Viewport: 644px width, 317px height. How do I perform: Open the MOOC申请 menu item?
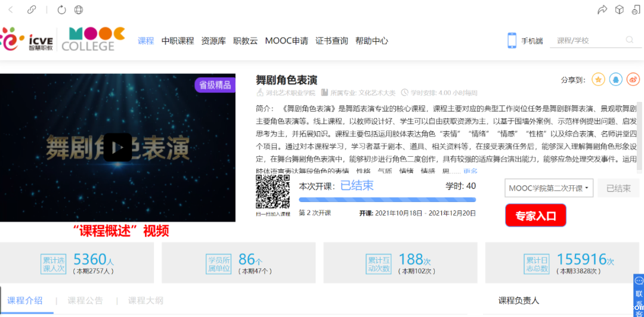(x=286, y=41)
